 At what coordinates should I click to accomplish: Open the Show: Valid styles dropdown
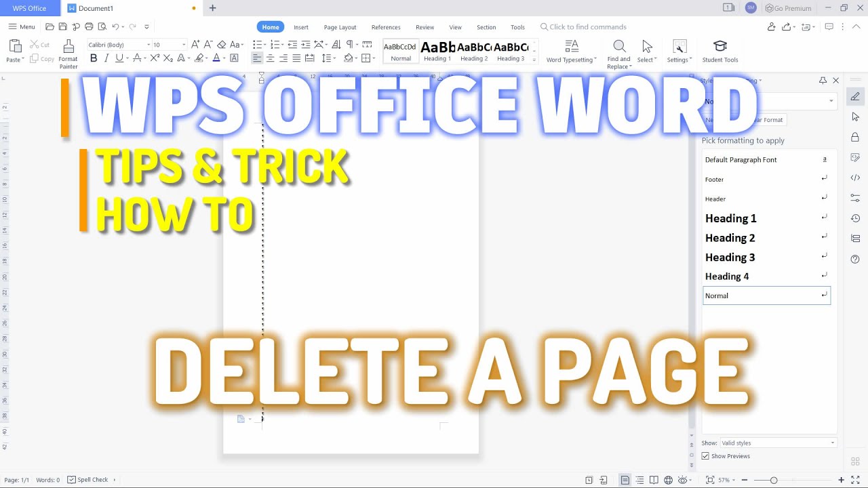pos(778,443)
